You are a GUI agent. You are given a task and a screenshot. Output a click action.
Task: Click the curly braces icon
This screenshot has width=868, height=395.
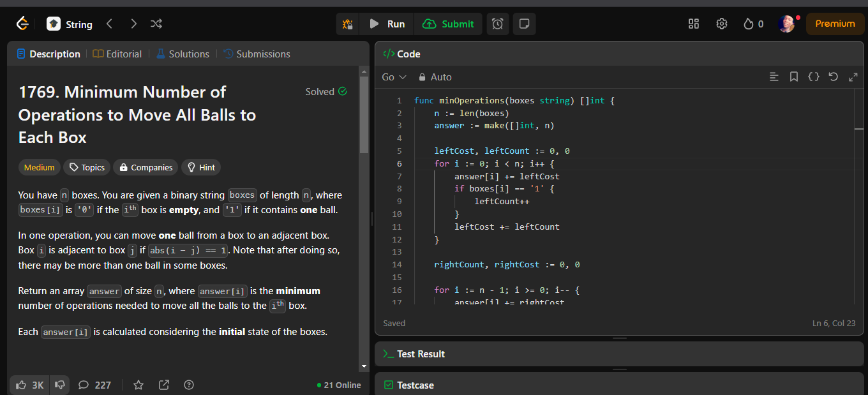tap(813, 77)
